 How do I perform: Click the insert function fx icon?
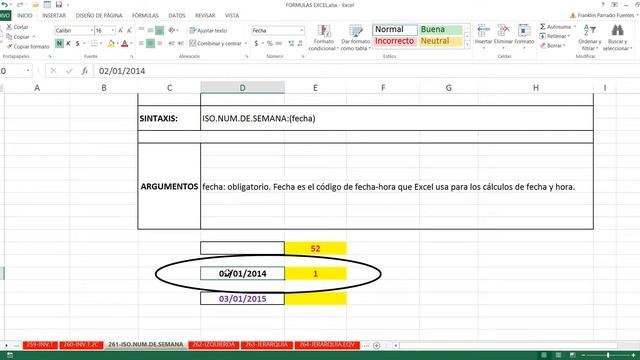click(x=84, y=71)
